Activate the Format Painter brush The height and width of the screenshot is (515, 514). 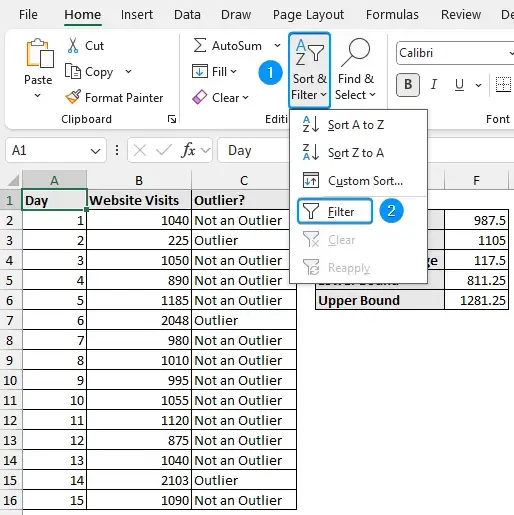click(x=73, y=97)
